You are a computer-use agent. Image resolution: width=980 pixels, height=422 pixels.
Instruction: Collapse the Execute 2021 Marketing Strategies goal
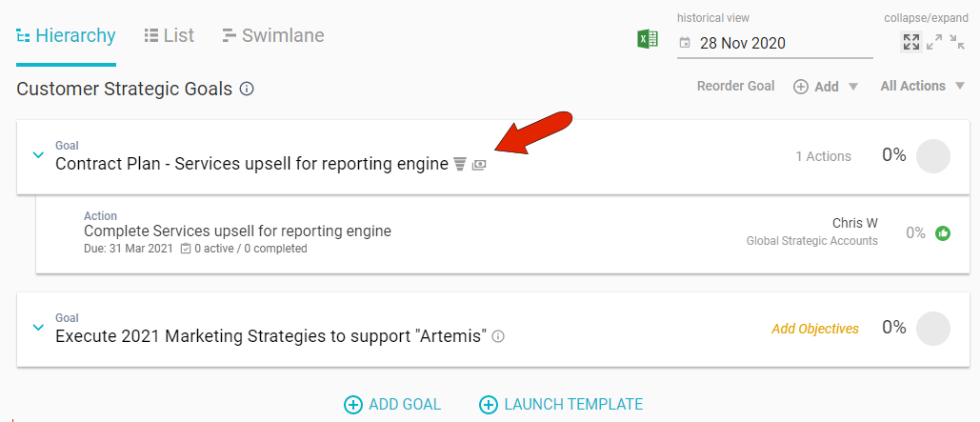tap(38, 328)
